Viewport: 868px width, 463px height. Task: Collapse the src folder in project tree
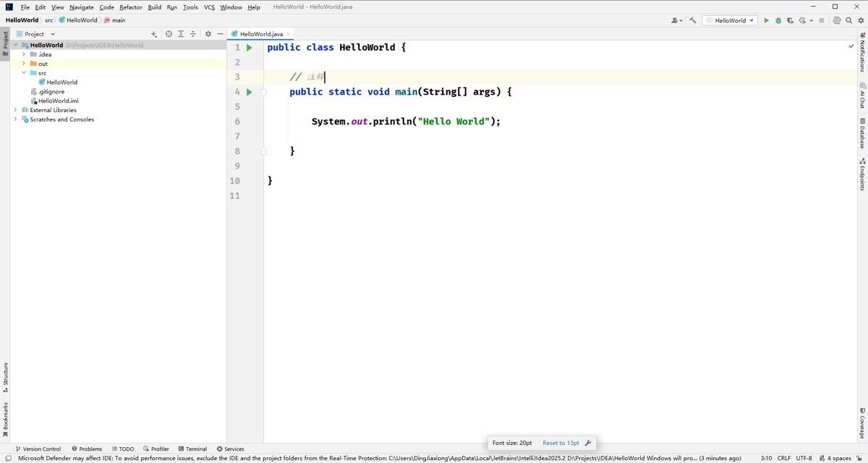tap(24, 73)
